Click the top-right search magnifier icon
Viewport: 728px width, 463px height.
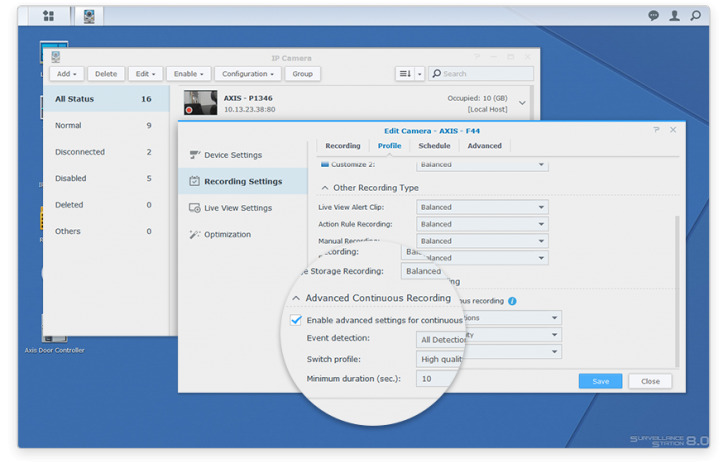point(696,16)
